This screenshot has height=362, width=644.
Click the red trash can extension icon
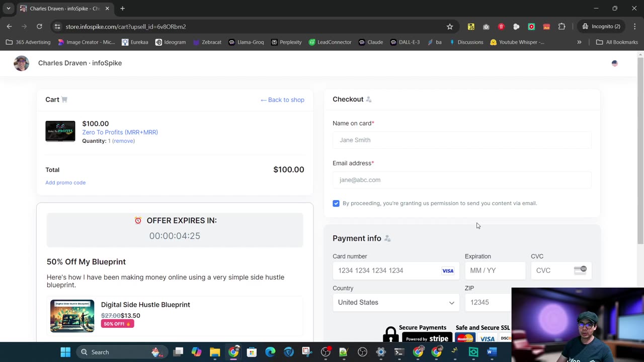pos(501,27)
